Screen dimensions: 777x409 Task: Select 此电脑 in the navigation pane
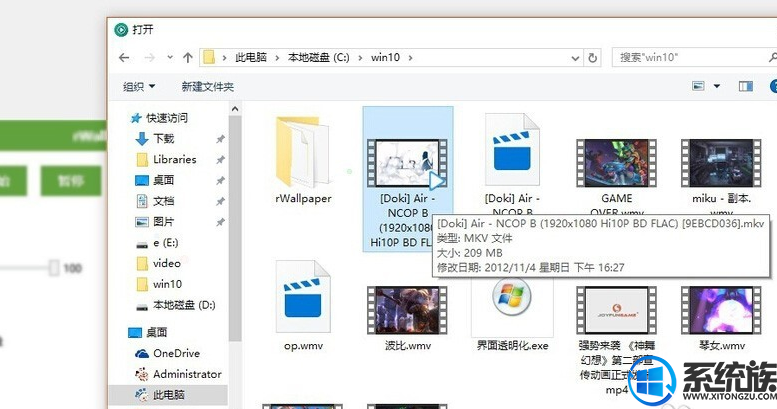[x=168, y=395]
